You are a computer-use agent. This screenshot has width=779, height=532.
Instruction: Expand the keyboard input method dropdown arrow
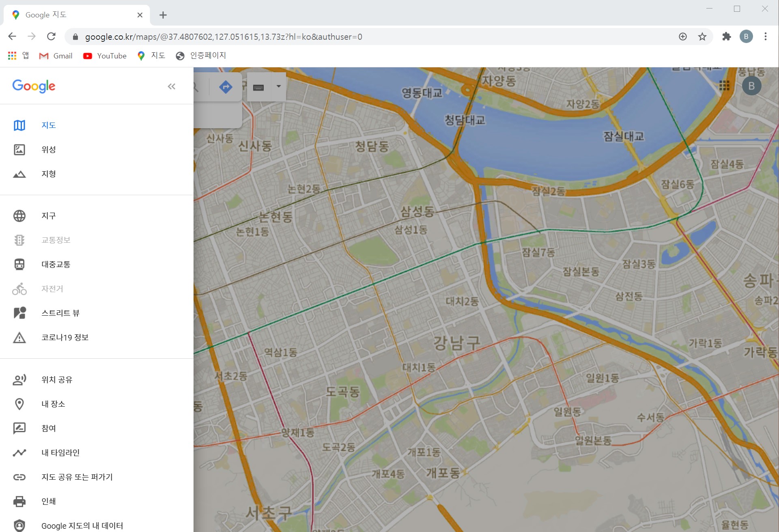pyautogui.click(x=279, y=86)
